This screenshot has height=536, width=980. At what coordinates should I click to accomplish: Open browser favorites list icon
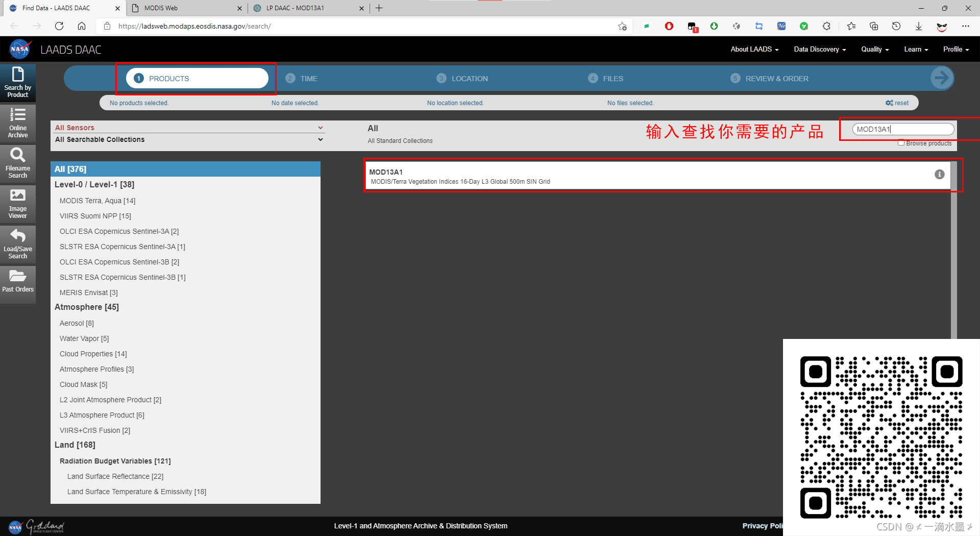[851, 26]
